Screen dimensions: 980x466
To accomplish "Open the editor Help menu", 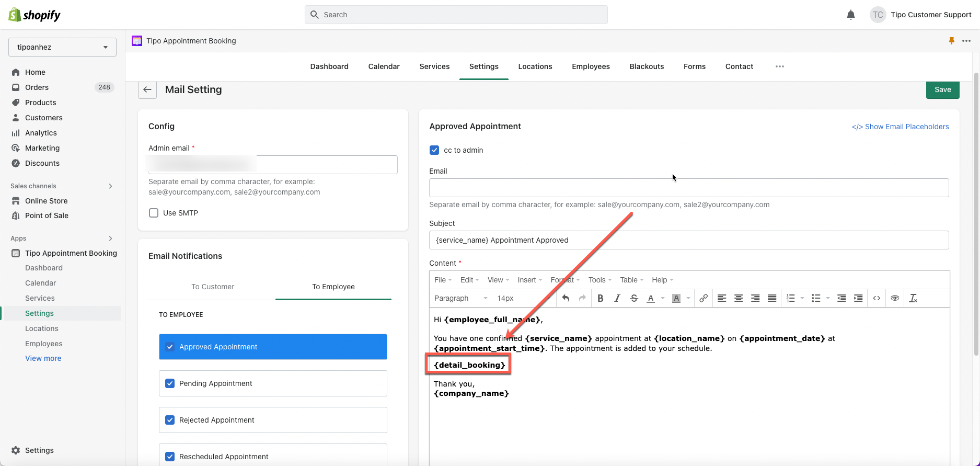I will pyautogui.click(x=663, y=280).
